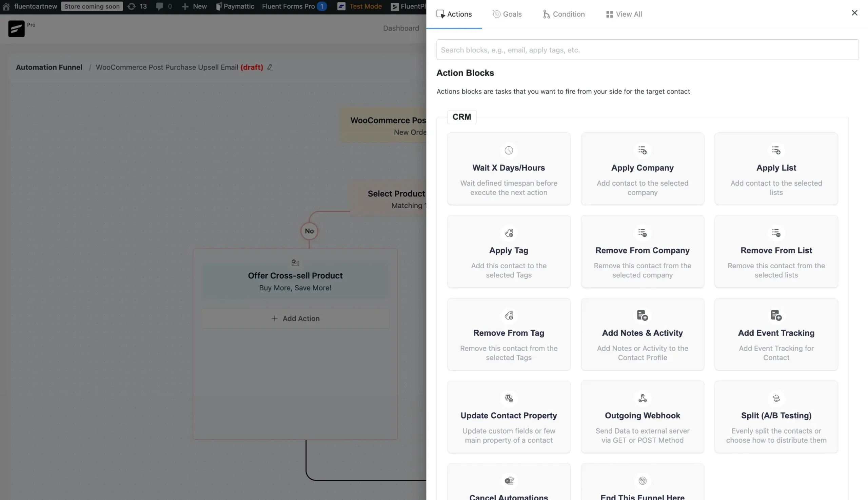868x500 pixels.
Task: Click the updates icon showing 13
Action: tap(131, 6)
